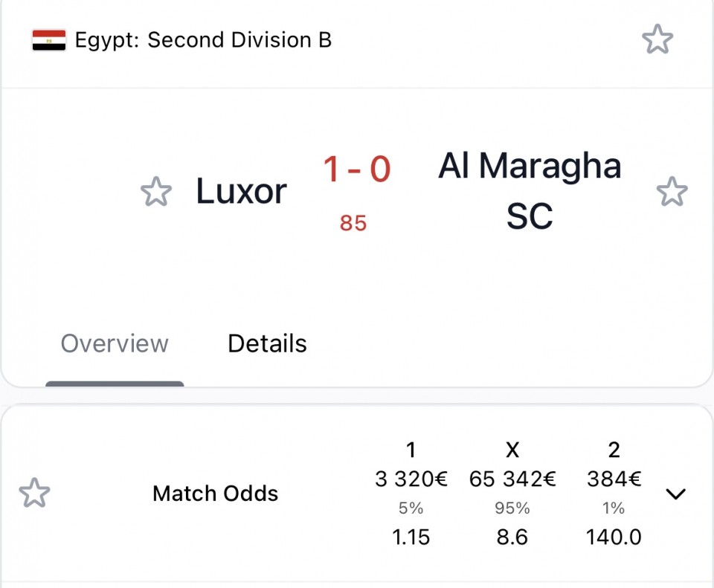Click the Luxor team name
The height and width of the screenshot is (588, 714).
point(241,192)
